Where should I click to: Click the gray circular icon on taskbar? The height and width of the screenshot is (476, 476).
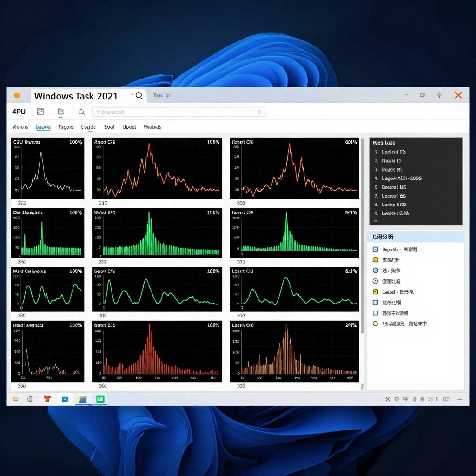(x=30, y=399)
